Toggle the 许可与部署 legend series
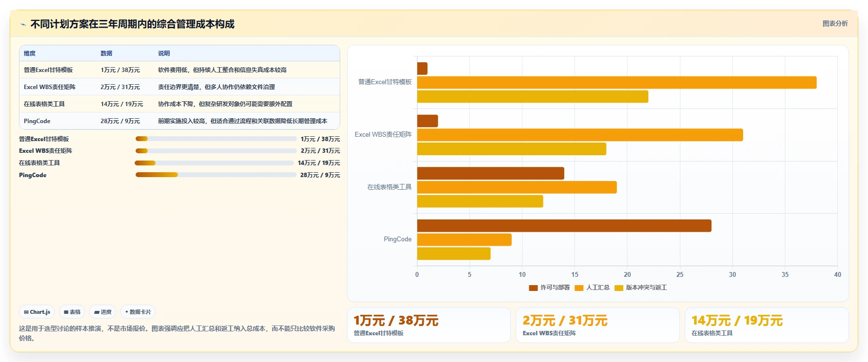868x362 pixels. (549, 288)
